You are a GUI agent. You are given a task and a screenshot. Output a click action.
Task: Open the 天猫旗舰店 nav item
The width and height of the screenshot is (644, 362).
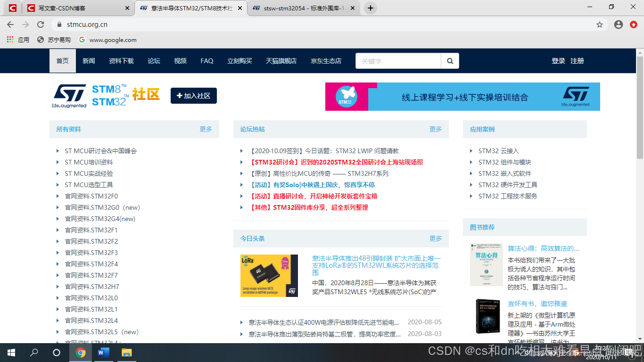[x=281, y=61]
